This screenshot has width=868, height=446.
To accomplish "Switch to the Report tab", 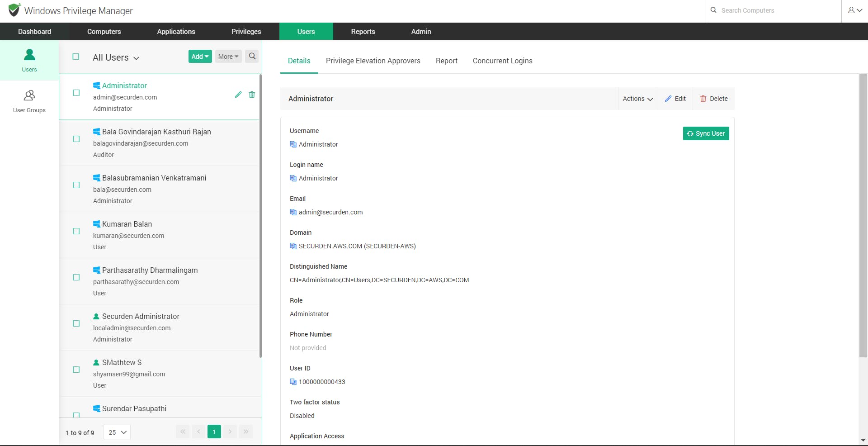I will click(447, 61).
